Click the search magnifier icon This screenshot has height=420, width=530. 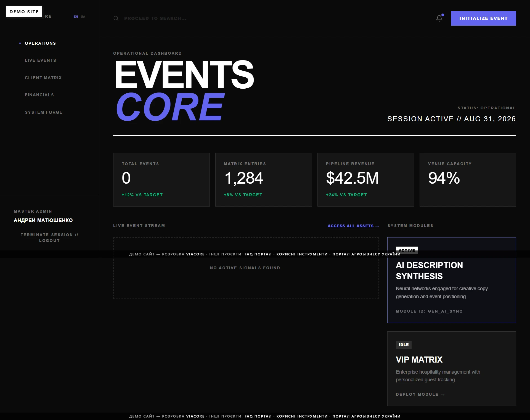pyautogui.click(x=116, y=18)
